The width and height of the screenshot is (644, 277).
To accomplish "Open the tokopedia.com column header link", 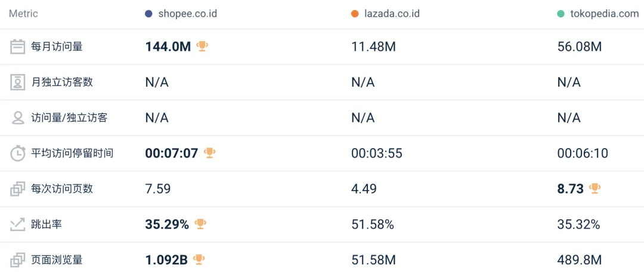I will point(603,14).
